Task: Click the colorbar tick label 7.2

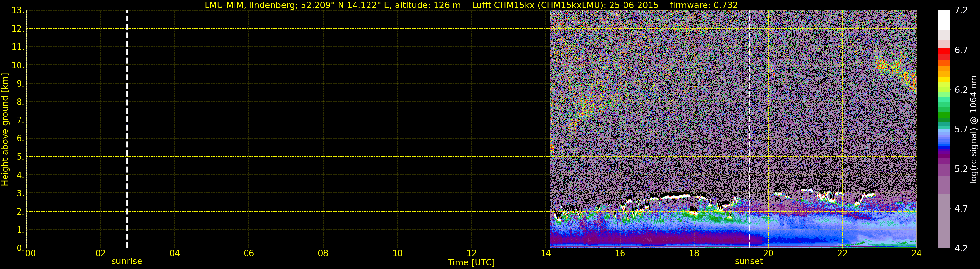Action: click(x=961, y=10)
